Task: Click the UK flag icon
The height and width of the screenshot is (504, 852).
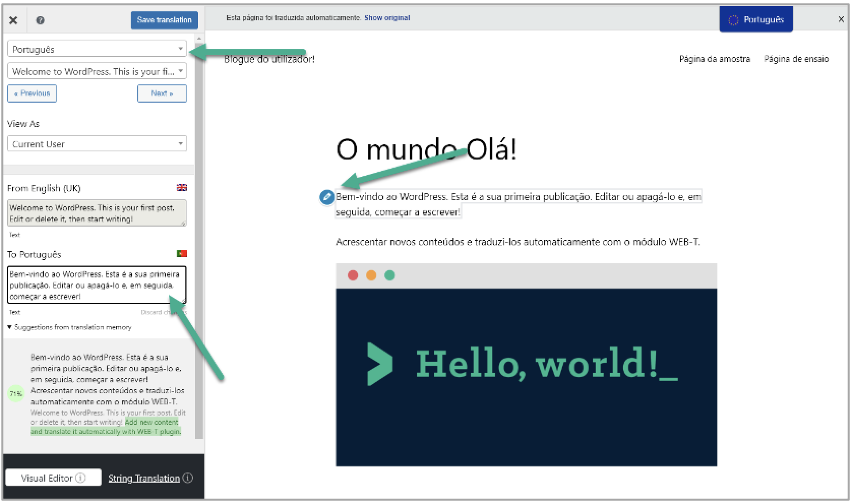Action: [182, 187]
